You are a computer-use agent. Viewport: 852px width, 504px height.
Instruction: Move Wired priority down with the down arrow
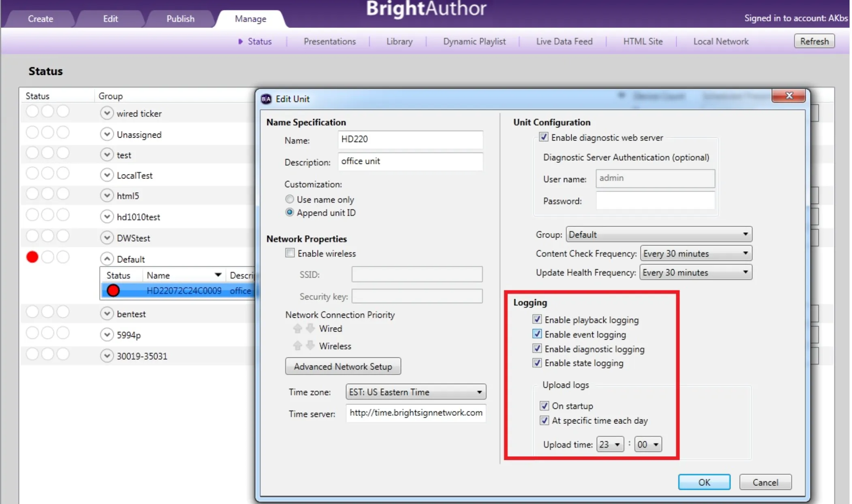(x=310, y=328)
